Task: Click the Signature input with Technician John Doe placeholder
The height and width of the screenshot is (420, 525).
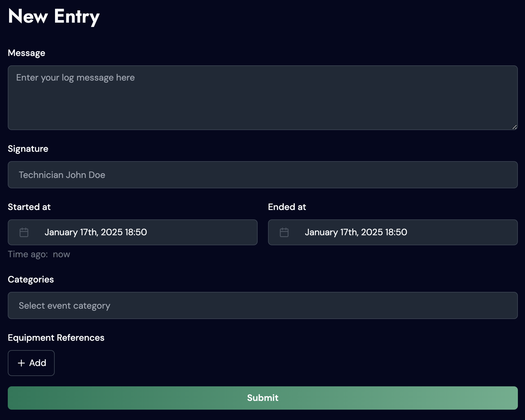Action: (x=263, y=175)
